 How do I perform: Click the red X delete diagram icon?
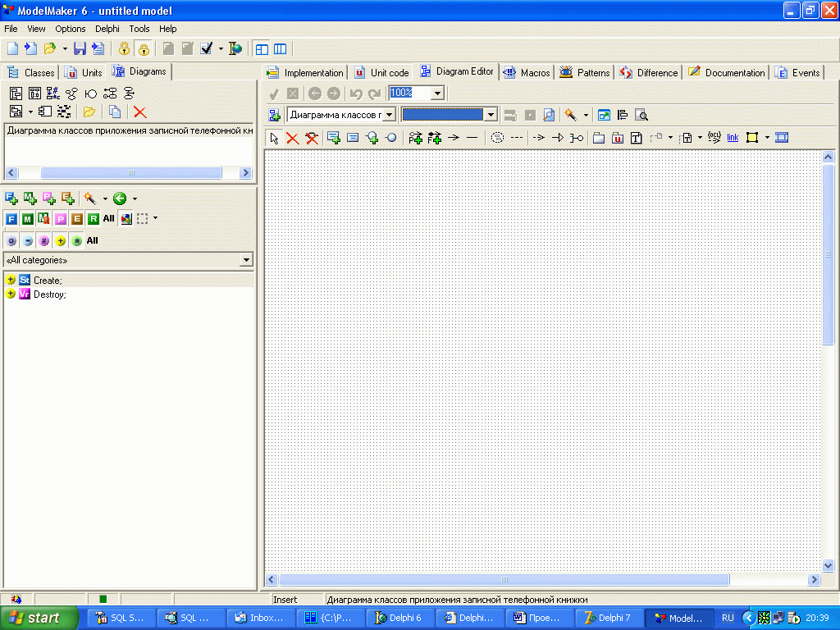(139, 112)
